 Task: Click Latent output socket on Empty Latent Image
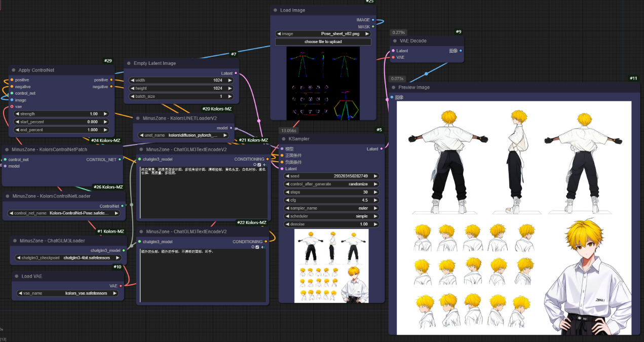click(x=236, y=73)
